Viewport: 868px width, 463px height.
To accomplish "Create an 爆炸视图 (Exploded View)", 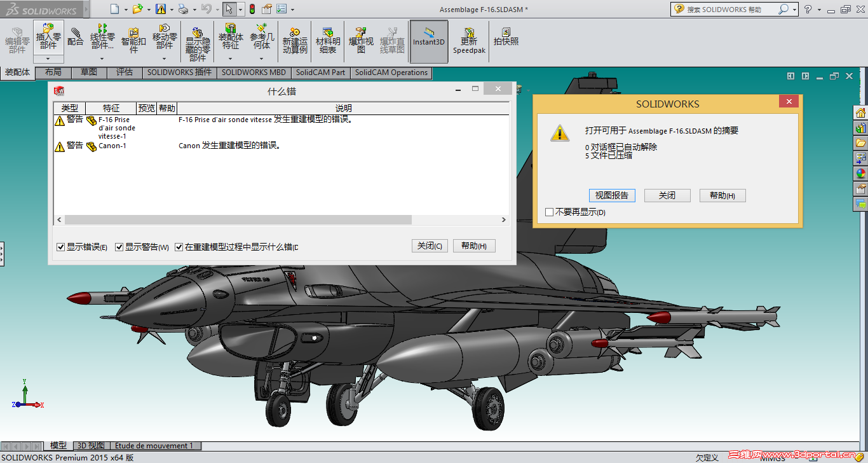I will coord(361,41).
